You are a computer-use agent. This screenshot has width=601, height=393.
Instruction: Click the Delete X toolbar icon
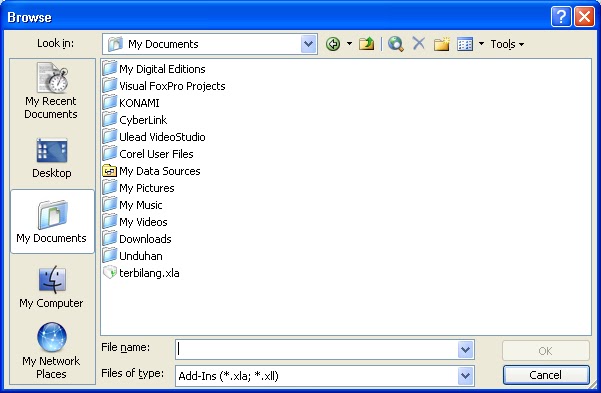click(419, 43)
